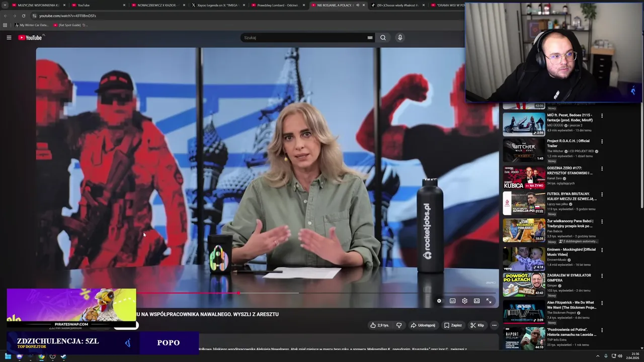
Task: Switch to the Xayoo Legenda on X tab
Action: tap(217, 5)
